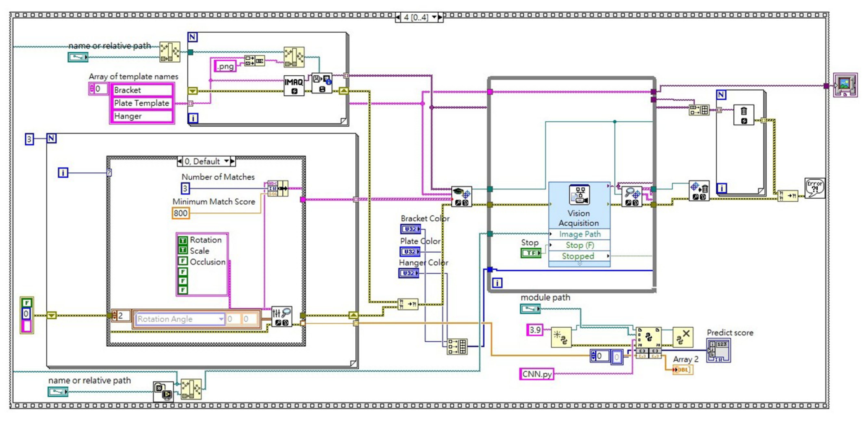Toggle the Occlusion boolean constant
The height and width of the screenshot is (421, 868).
coord(183,261)
